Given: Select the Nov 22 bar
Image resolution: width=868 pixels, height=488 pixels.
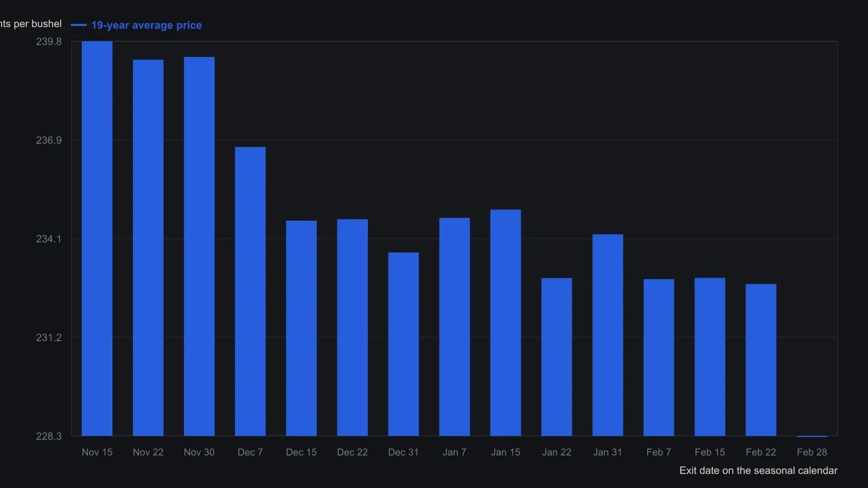Looking at the screenshot, I should [148, 248].
